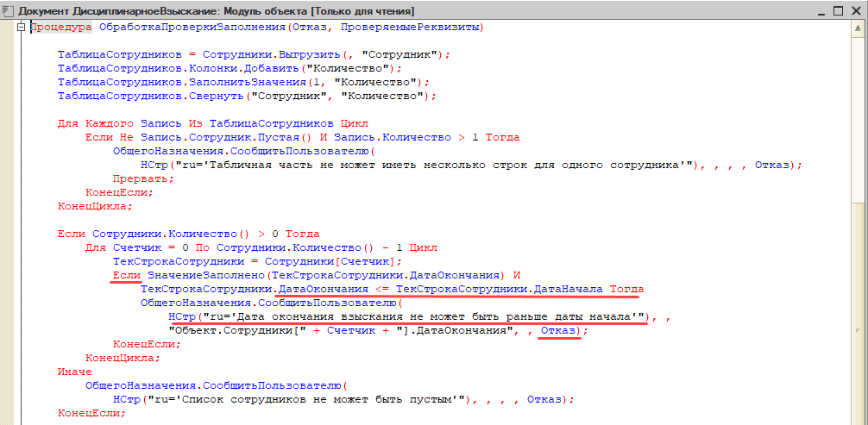Click line starting "Для Счетчик = 0 По"
Image resolution: width=868 pixels, height=425 pixels.
click(x=261, y=247)
